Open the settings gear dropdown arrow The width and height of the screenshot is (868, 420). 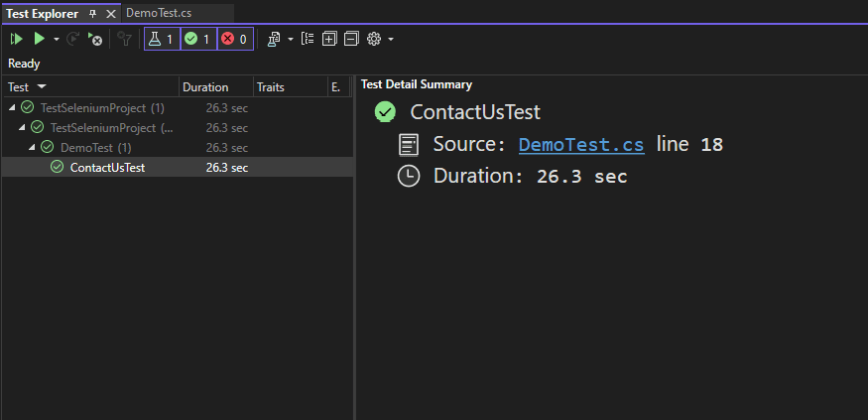pos(390,40)
